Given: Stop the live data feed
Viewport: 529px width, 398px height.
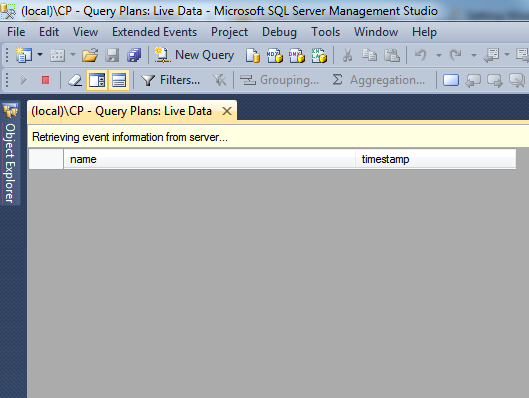Looking at the screenshot, I should [46, 80].
